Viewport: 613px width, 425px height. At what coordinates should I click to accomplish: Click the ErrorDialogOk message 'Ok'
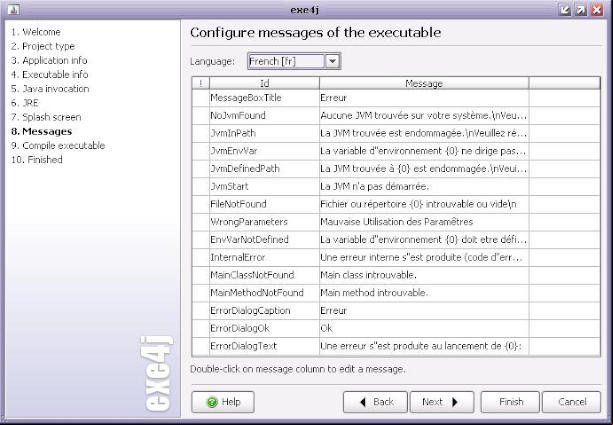pos(424,328)
